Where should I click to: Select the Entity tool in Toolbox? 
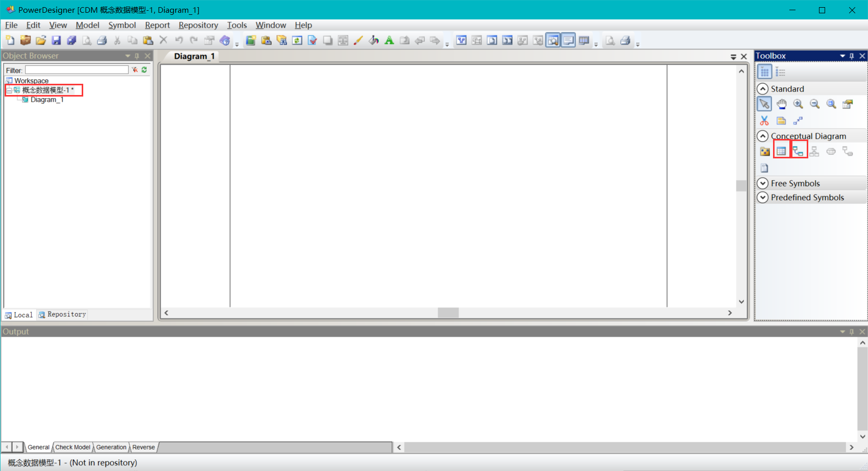coord(781,151)
